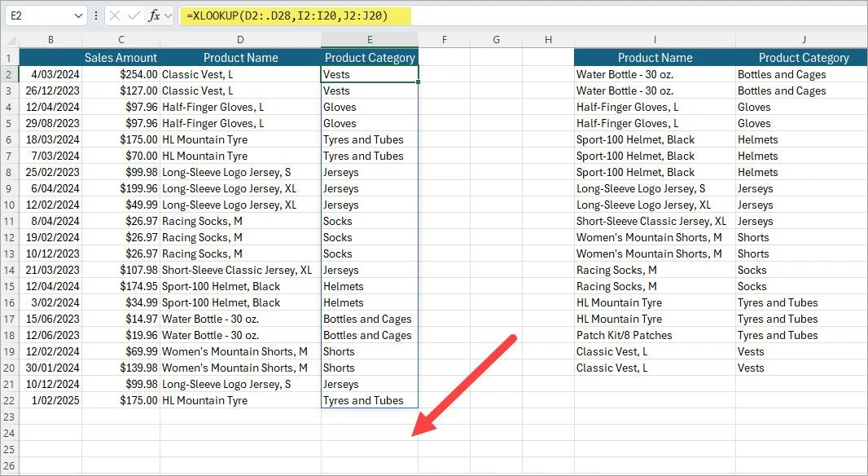Click the XLOOKUP formula in formula bar

click(287, 16)
